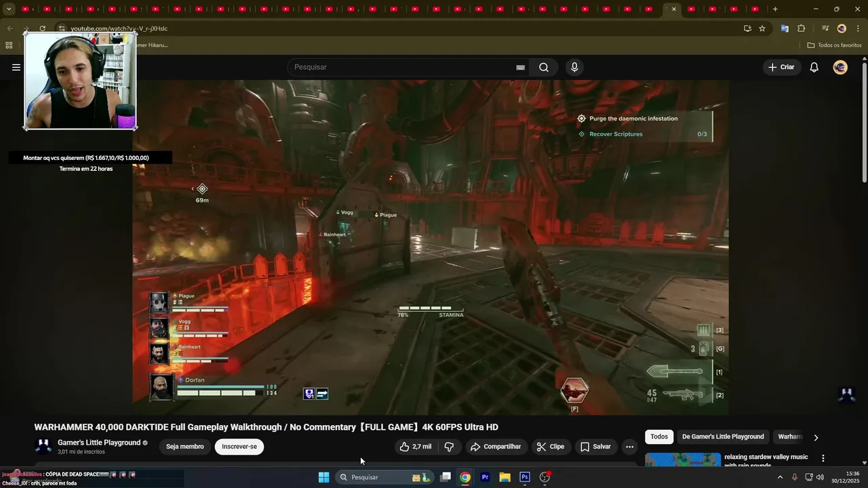Image resolution: width=868 pixels, height=488 pixels.
Task: Open the YouTube account avatar menu
Action: point(840,67)
